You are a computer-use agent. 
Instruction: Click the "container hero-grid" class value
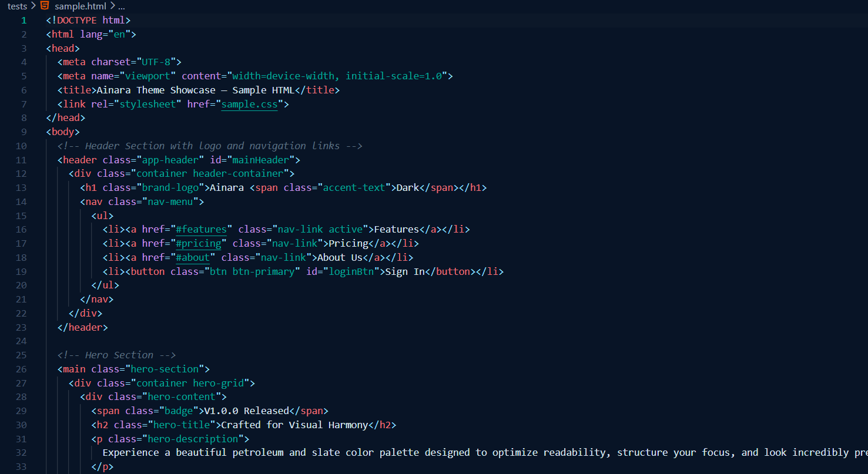pos(190,383)
